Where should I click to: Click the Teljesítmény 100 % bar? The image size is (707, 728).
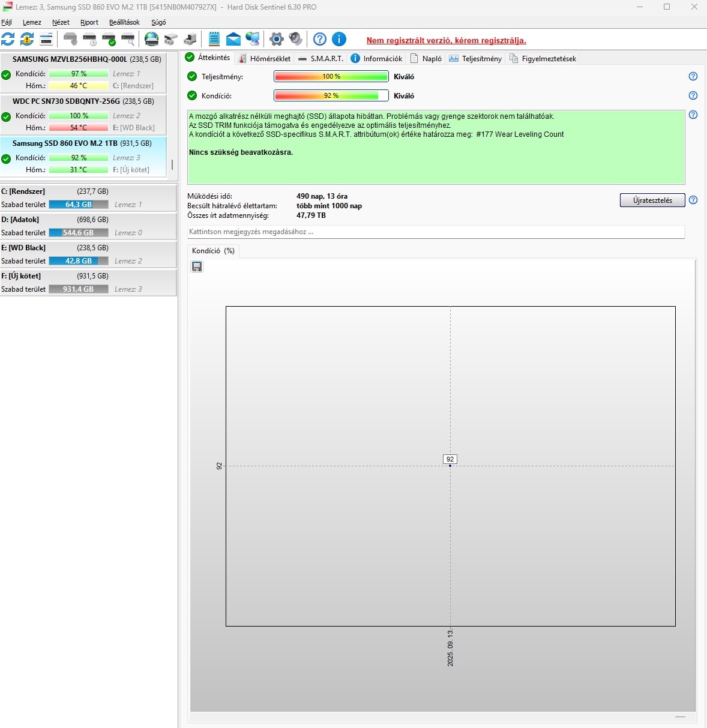pos(331,76)
